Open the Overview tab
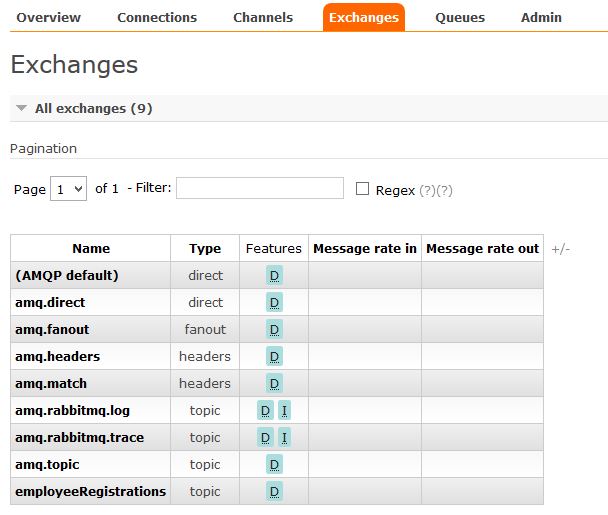Image resolution: width=608 pixels, height=515 pixels. tap(48, 17)
